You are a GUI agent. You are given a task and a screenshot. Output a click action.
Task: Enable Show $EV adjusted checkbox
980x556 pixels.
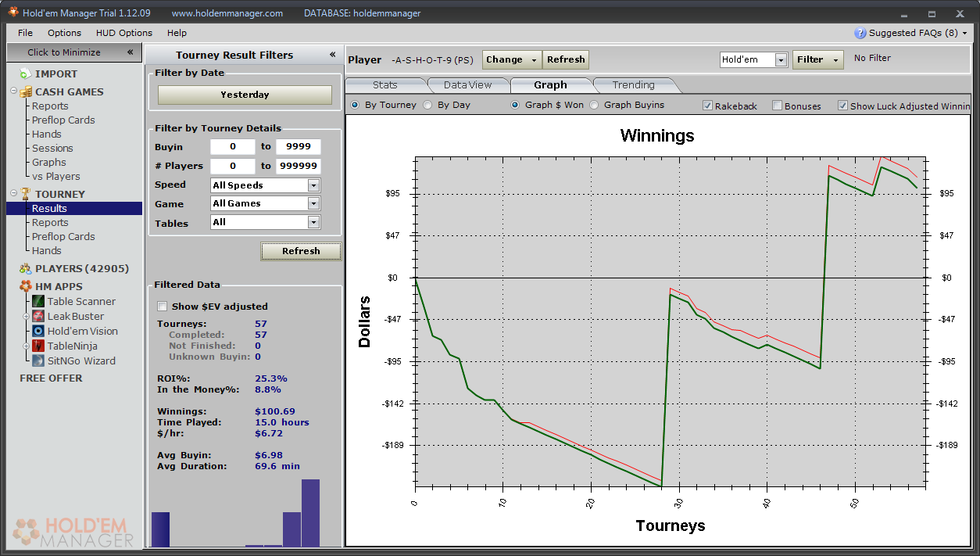pos(163,307)
